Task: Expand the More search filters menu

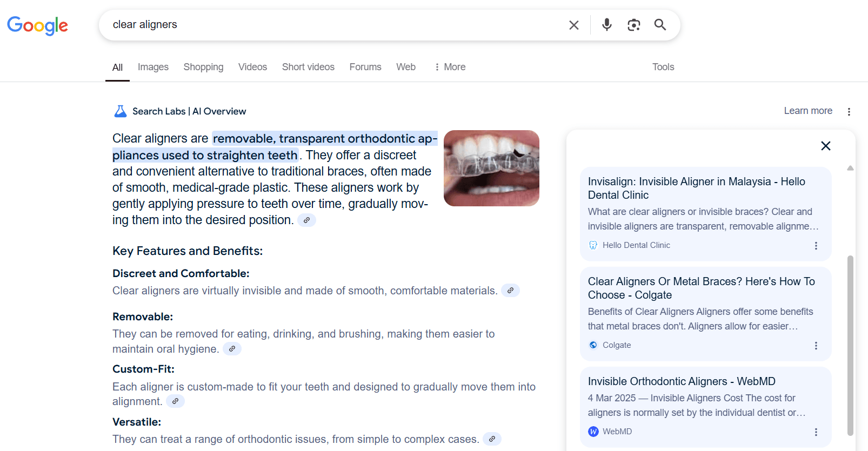Action: (450, 67)
